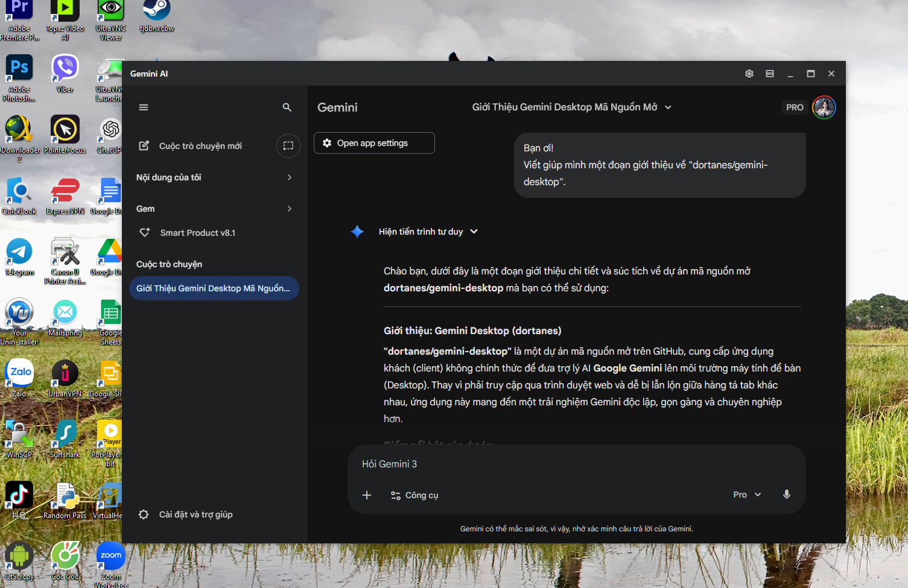The image size is (908, 588).
Task: Activate the microphone voice input
Action: [x=787, y=495]
